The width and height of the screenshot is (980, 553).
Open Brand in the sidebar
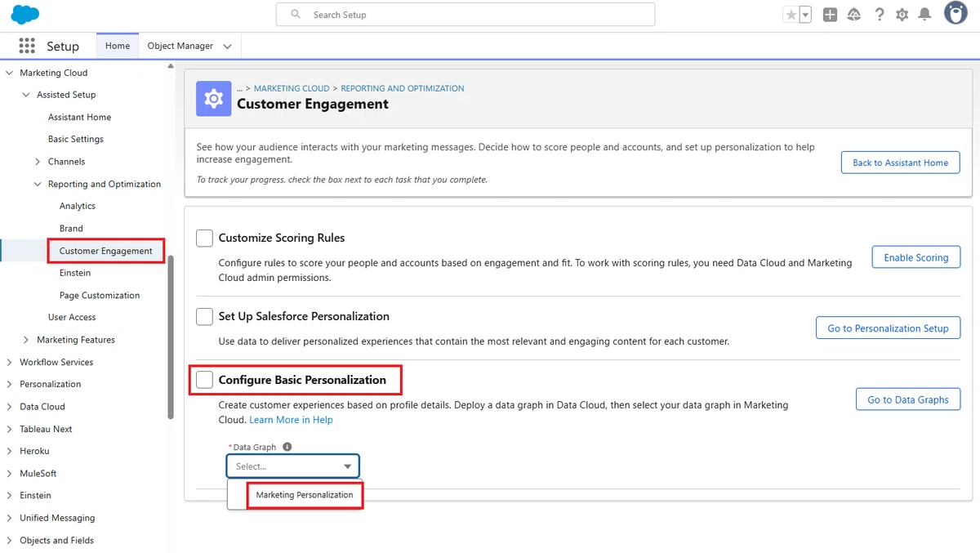71,228
